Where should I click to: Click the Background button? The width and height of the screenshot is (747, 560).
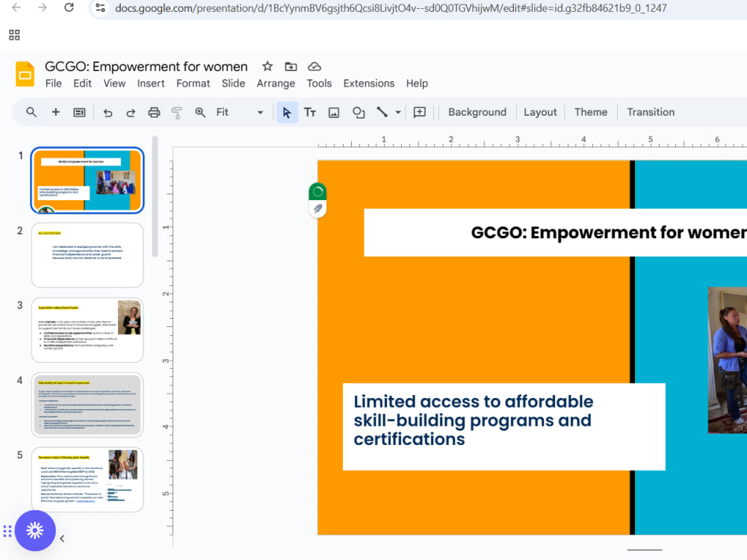coord(477,113)
